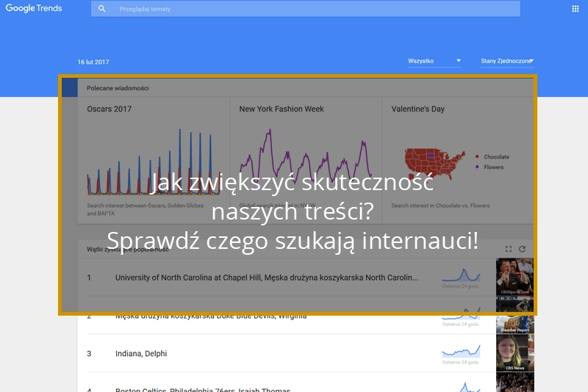Open the 'Stany Zjednoczone' country dropdown
This screenshot has width=588, height=392.
pos(507,61)
